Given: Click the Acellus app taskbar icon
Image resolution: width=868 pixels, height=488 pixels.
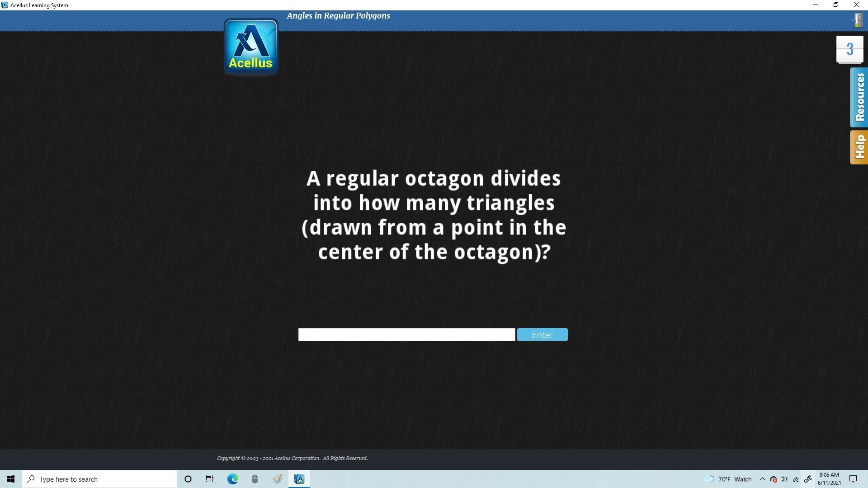Looking at the screenshot, I should click(299, 479).
